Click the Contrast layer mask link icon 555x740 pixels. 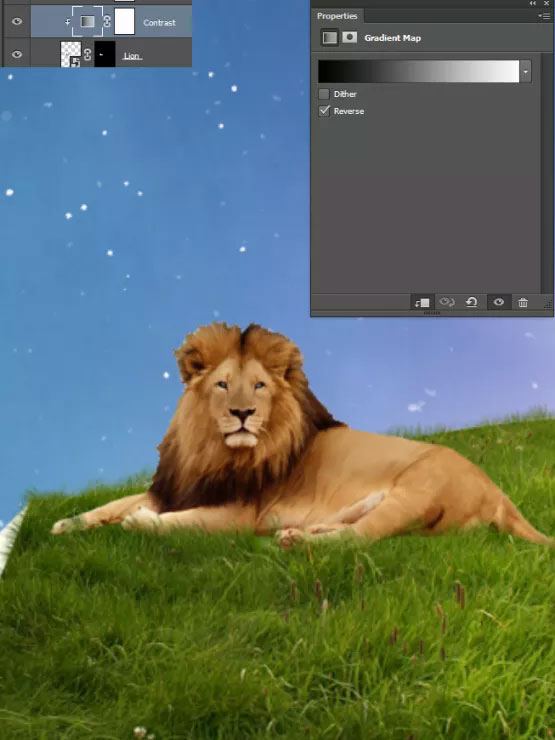107,22
